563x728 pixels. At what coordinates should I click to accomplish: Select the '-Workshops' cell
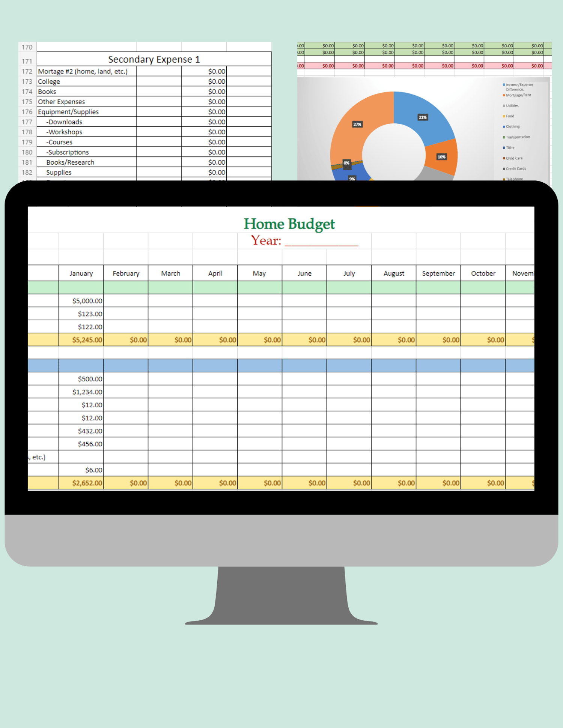[x=87, y=132]
